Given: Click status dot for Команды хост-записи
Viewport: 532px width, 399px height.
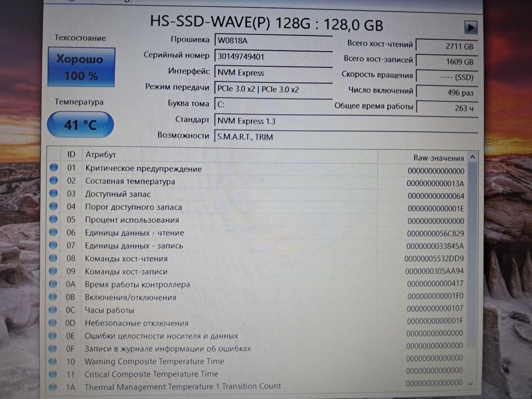Looking at the screenshot, I should [x=53, y=270].
